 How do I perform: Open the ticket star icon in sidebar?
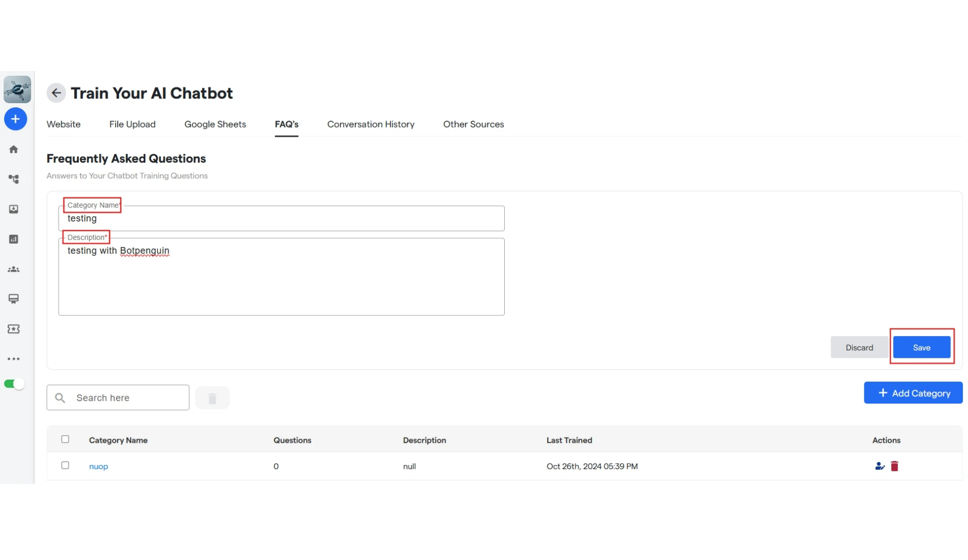(14, 329)
